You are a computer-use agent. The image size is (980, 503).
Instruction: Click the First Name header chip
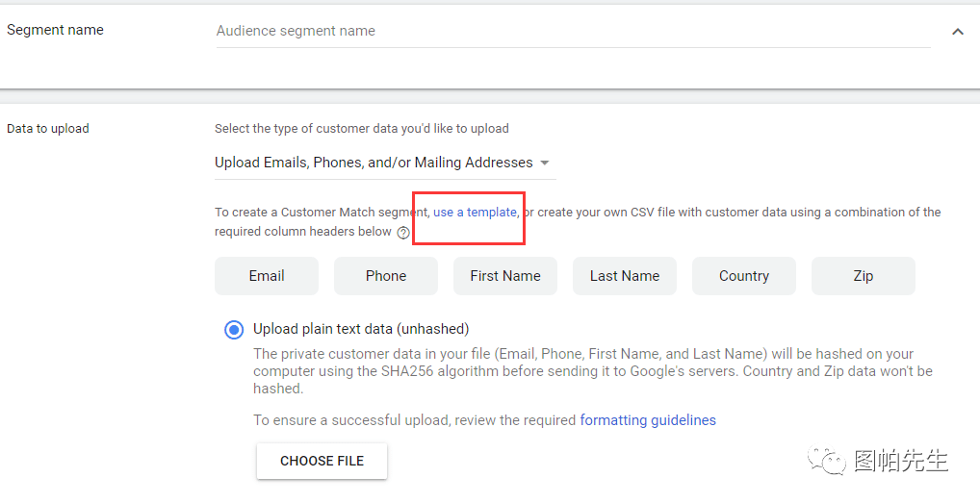pyautogui.click(x=505, y=276)
